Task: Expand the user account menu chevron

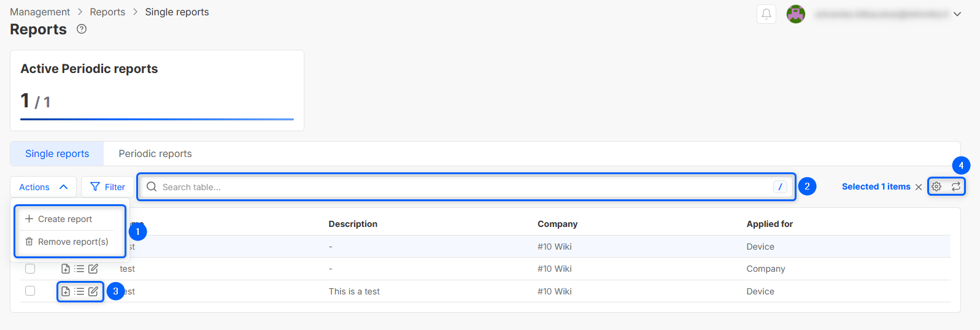Action: point(957,14)
